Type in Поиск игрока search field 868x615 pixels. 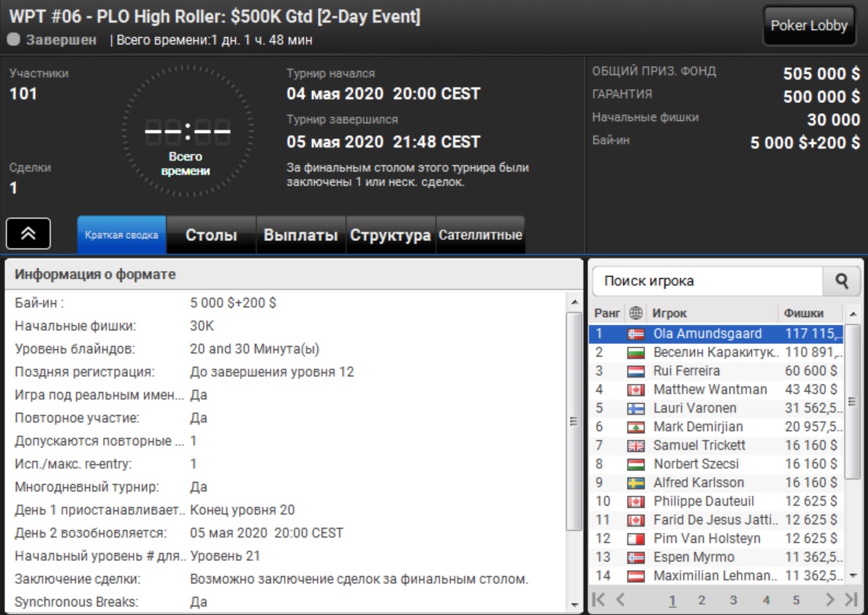pos(707,281)
